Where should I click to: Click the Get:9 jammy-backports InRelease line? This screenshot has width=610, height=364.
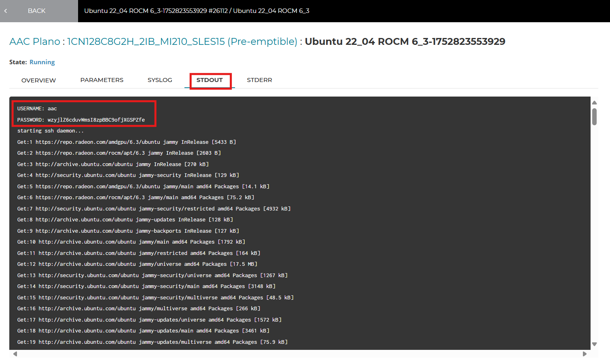click(128, 231)
